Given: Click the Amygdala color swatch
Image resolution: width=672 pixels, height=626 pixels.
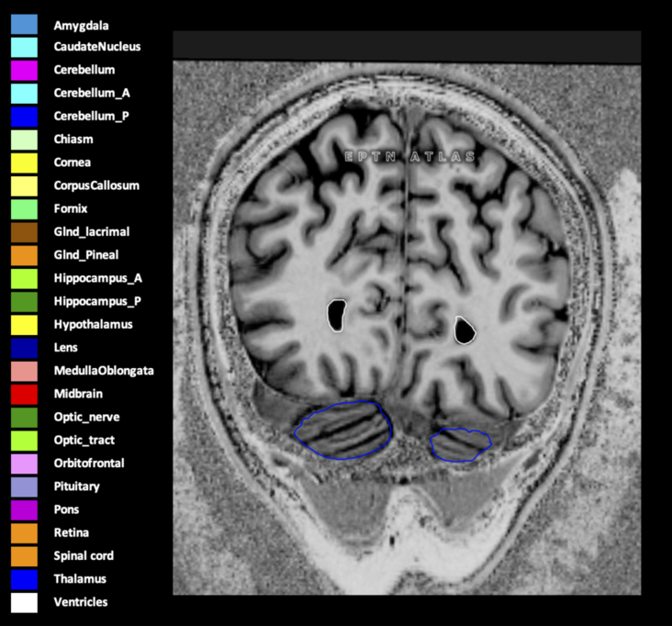Looking at the screenshot, I should (24, 24).
